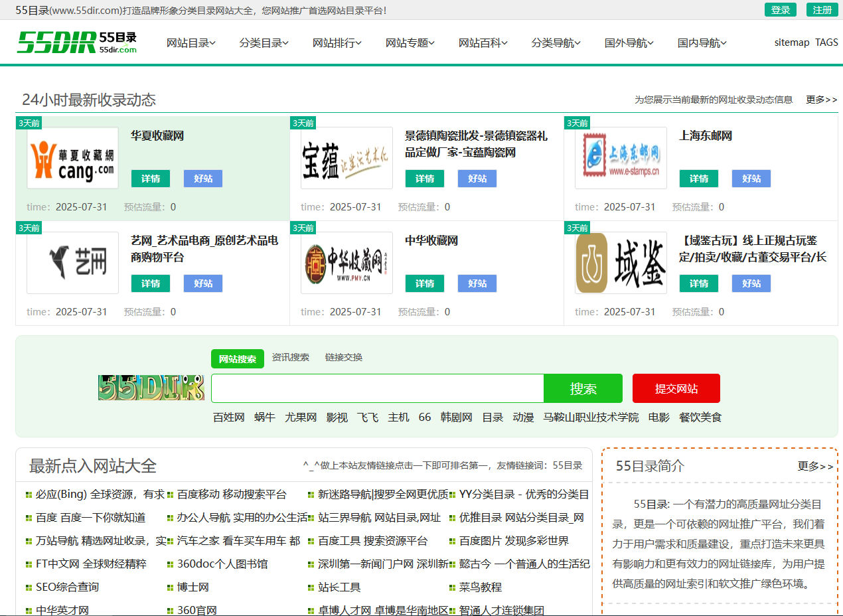Image resolution: width=843 pixels, height=616 pixels.
Task: Switch to the 资讯搜索 search tab
Action: [x=290, y=357]
